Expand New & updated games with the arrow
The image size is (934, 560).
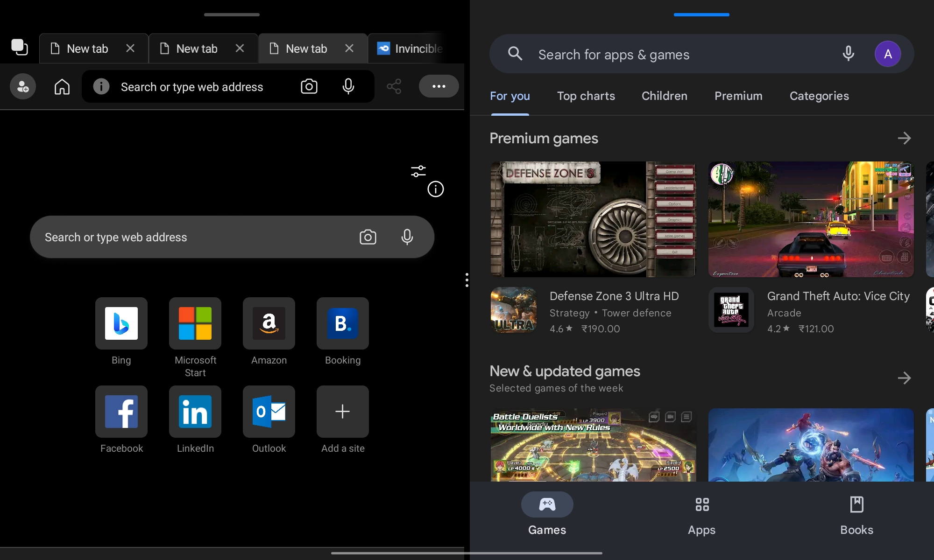(904, 378)
